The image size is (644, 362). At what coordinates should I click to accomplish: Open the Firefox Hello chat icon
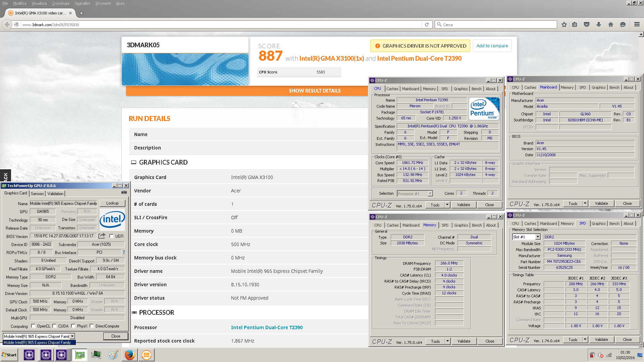[x=623, y=24]
